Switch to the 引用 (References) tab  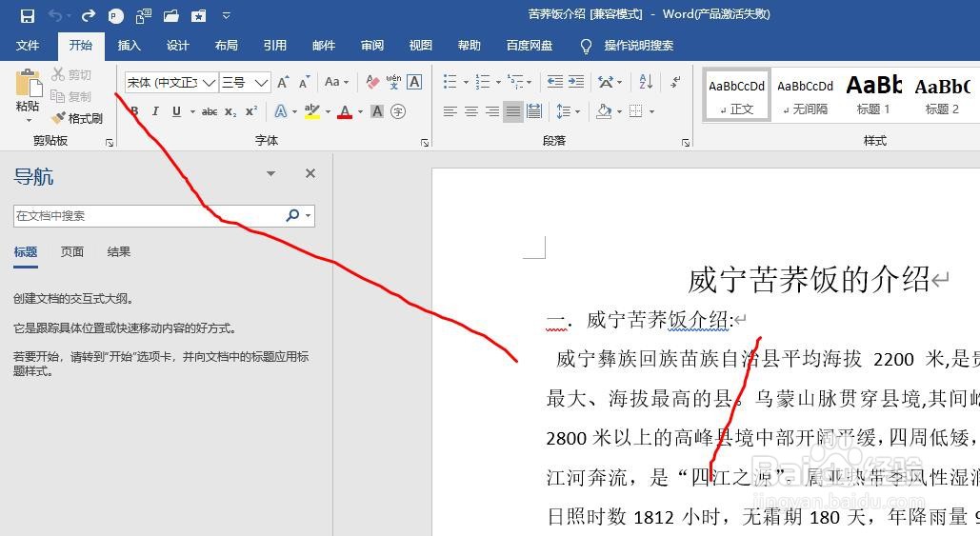pos(275,46)
